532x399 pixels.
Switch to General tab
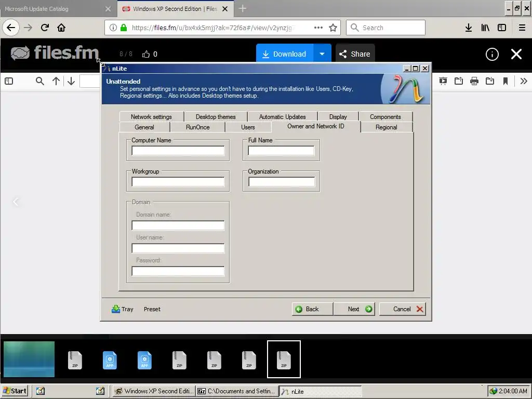[x=144, y=127]
